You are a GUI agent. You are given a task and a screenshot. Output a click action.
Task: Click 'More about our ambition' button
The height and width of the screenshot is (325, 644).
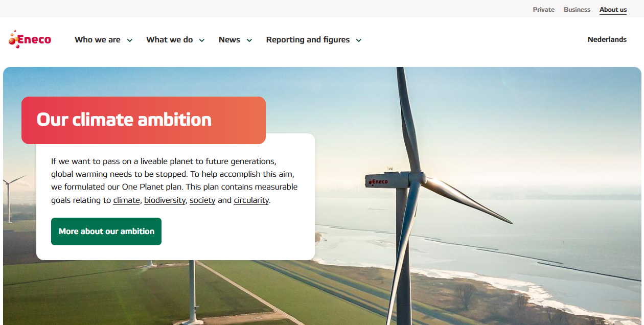106,231
